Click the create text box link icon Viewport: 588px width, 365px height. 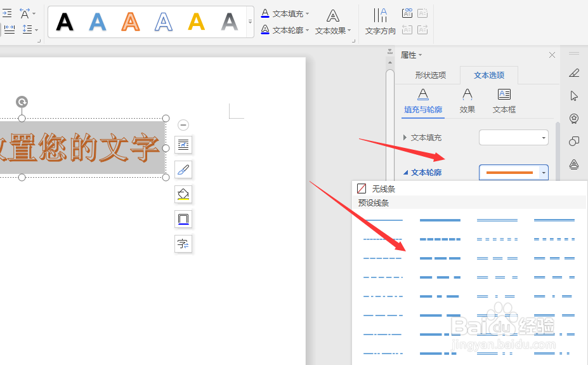[407, 13]
